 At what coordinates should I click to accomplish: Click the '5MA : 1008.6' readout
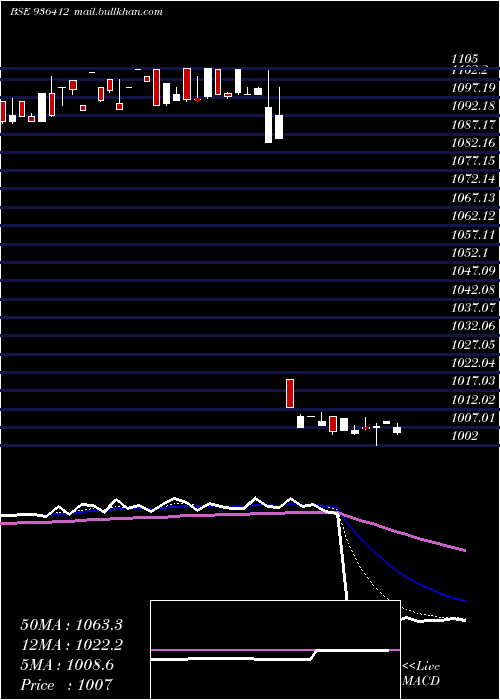click(x=67, y=665)
